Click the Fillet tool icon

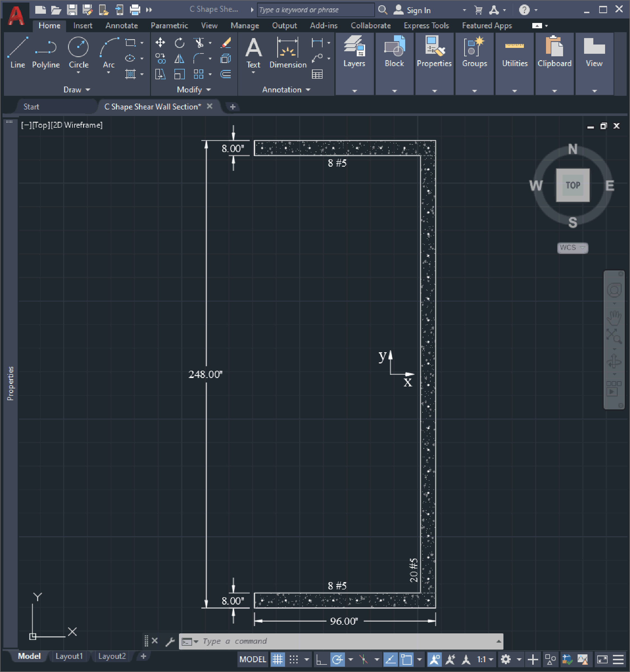(x=199, y=59)
